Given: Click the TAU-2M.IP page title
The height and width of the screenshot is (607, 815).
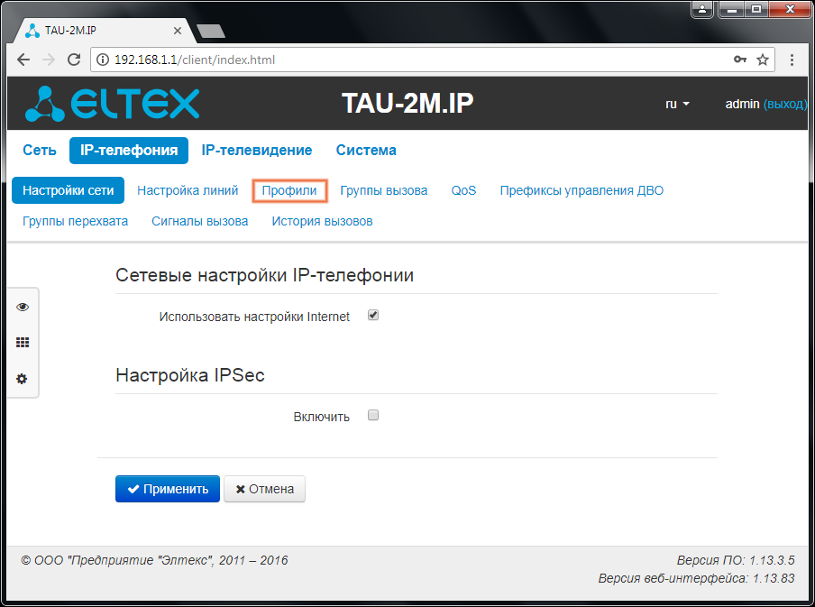Looking at the screenshot, I should (x=408, y=103).
